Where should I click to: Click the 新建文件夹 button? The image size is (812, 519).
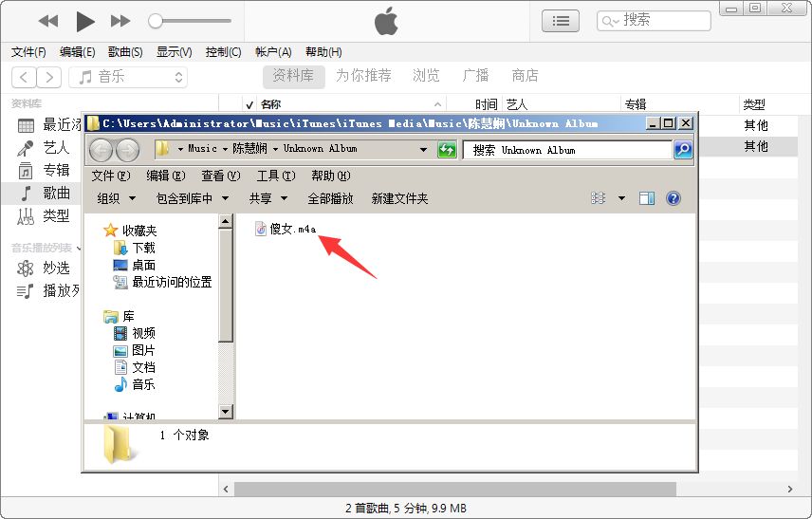(399, 198)
